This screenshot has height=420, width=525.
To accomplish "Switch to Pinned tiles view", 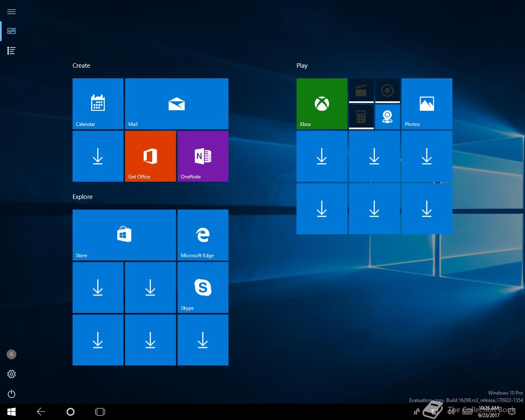I will [11, 31].
